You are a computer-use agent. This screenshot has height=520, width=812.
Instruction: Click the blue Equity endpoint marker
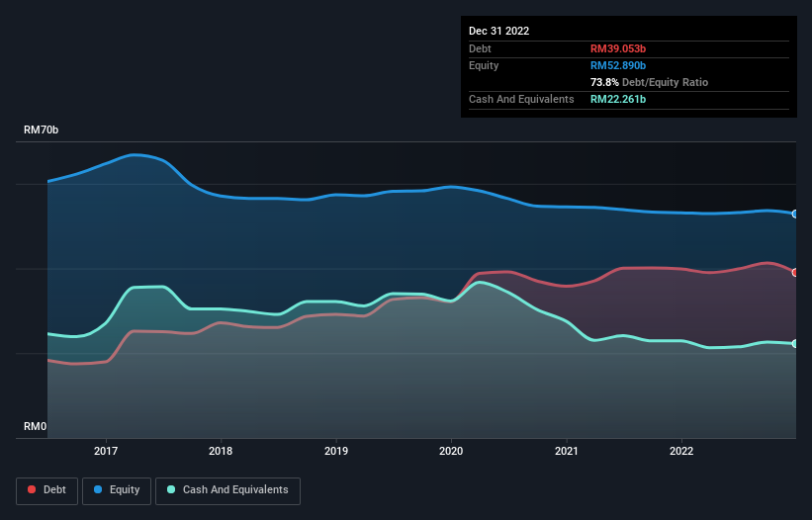[795, 214]
